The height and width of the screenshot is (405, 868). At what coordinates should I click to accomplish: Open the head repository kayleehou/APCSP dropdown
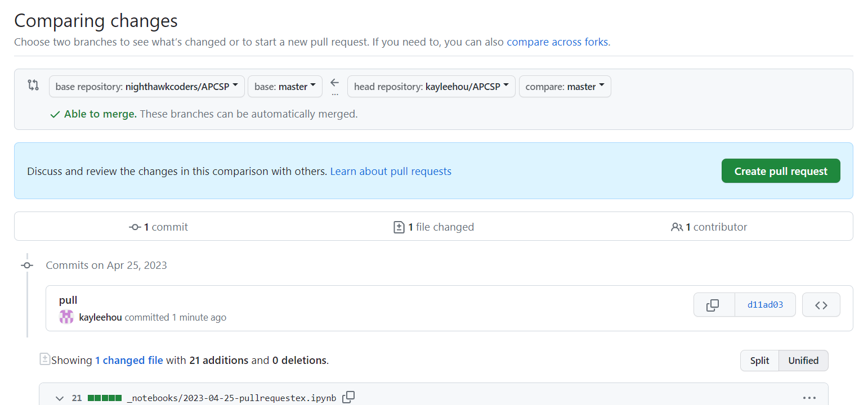[x=431, y=87]
